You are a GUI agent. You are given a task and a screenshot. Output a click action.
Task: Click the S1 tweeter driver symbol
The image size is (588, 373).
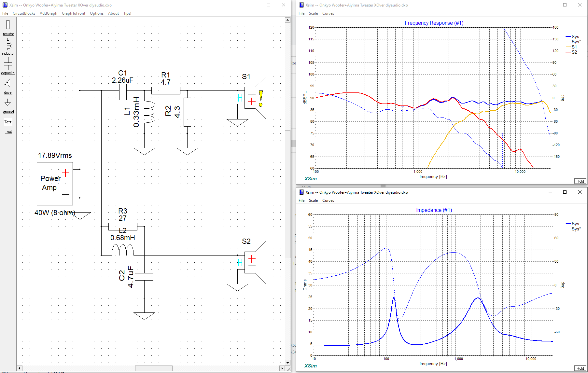(255, 98)
